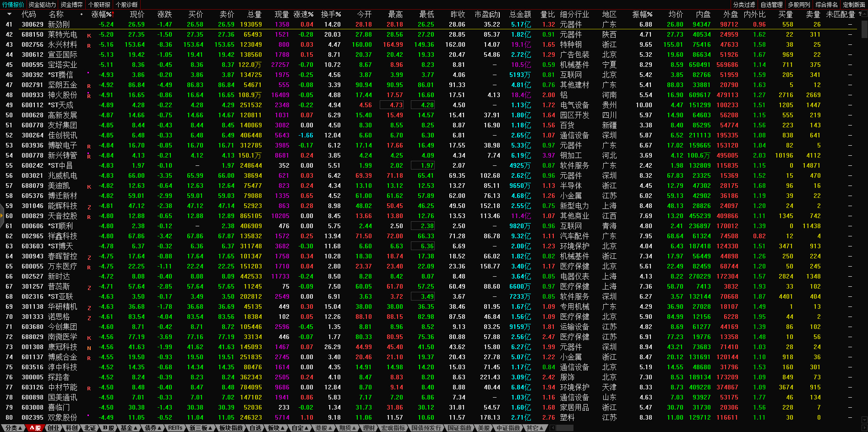Switch to the 创业 board tab

[53, 428]
